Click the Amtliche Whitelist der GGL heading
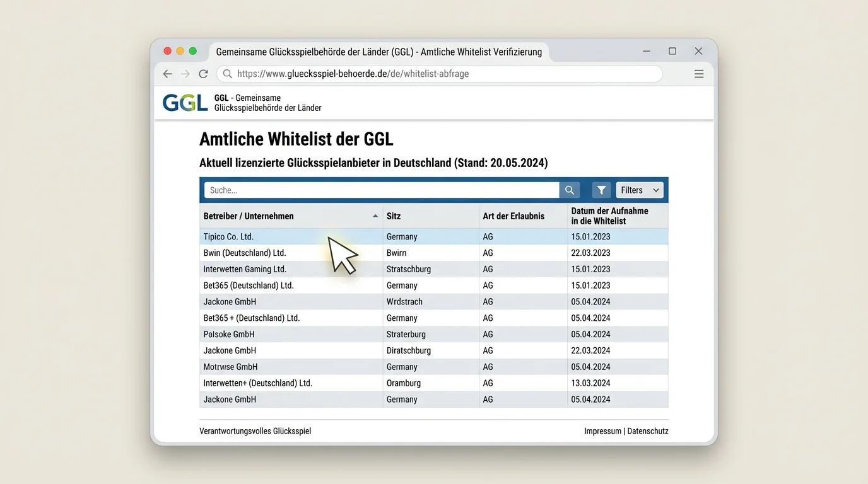The height and width of the screenshot is (484, 868). coord(296,139)
